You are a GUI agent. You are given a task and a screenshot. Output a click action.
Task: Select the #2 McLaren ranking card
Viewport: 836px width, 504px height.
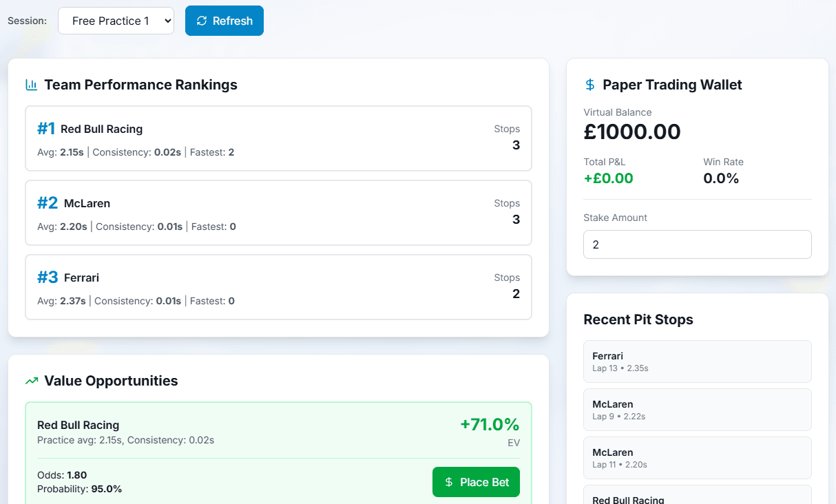(278, 213)
